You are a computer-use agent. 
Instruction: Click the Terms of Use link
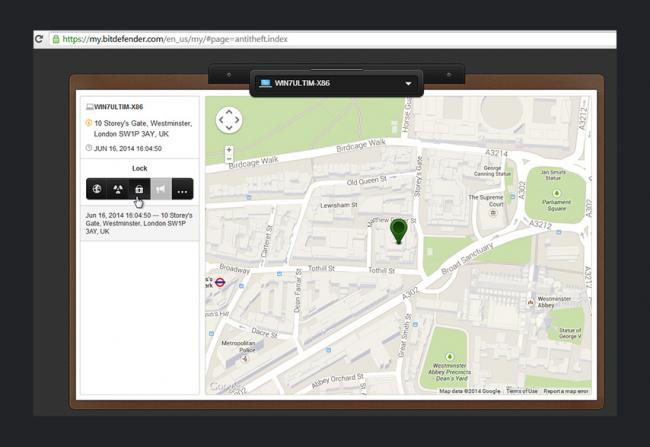521,391
